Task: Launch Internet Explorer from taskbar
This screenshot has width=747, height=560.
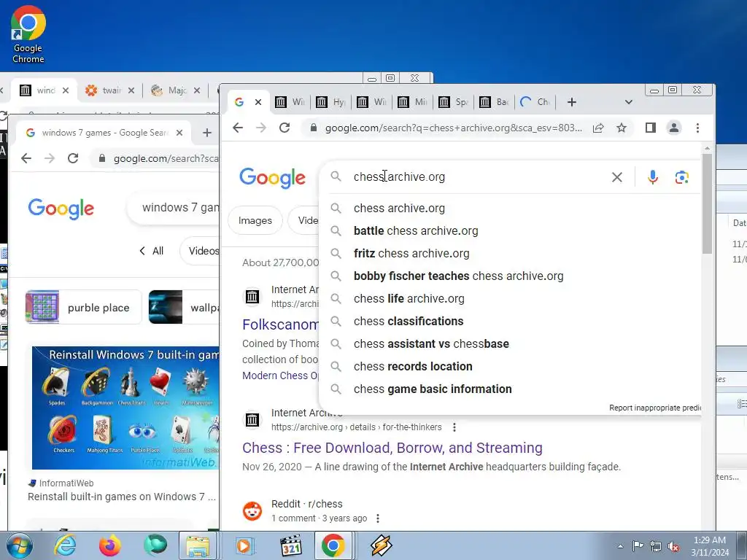Action: click(64, 545)
